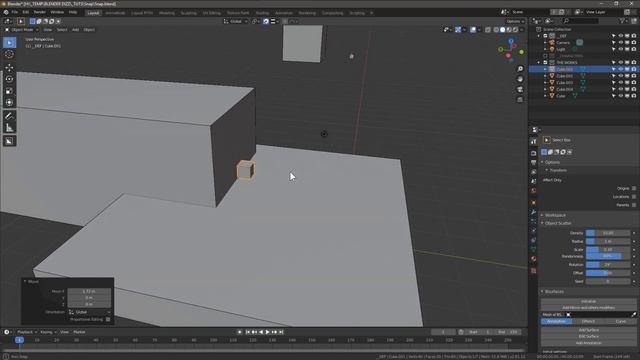
Task: Select the Transform tool
Action: [x=9, y=102]
